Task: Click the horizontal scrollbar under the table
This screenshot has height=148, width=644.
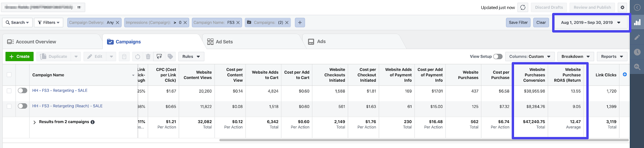Action: coord(424,140)
